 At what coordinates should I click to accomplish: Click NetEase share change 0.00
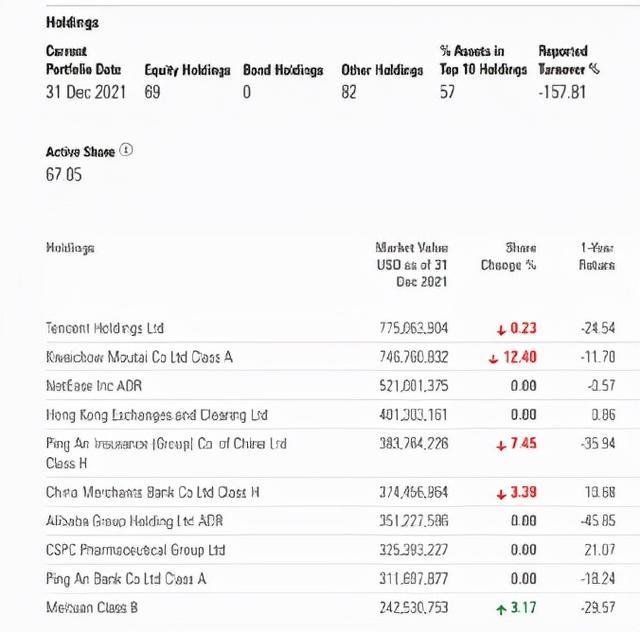coord(523,386)
